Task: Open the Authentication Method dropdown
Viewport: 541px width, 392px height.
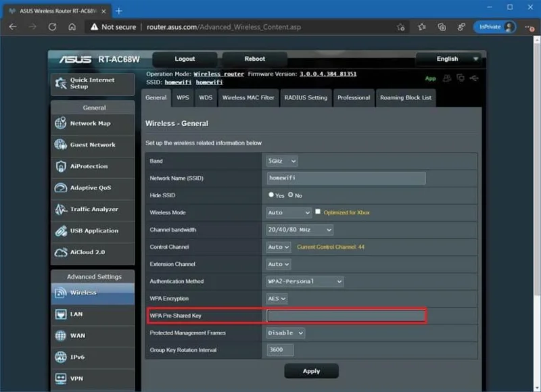Action: (x=305, y=281)
